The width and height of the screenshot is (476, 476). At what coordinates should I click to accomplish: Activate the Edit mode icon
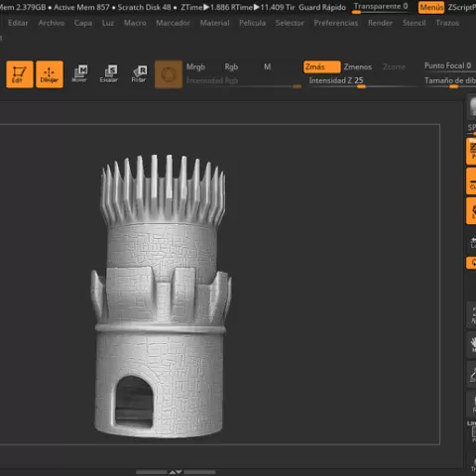20,74
